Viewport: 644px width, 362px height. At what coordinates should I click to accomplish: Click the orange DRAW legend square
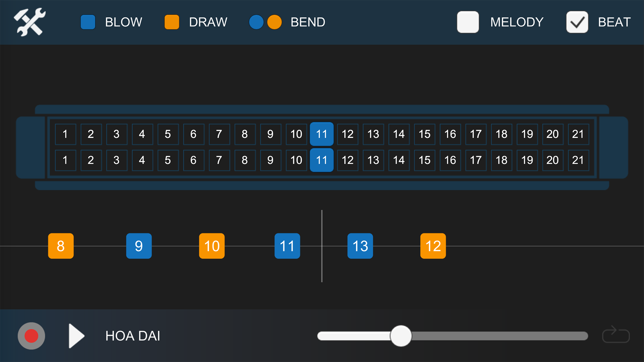pos(172,22)
